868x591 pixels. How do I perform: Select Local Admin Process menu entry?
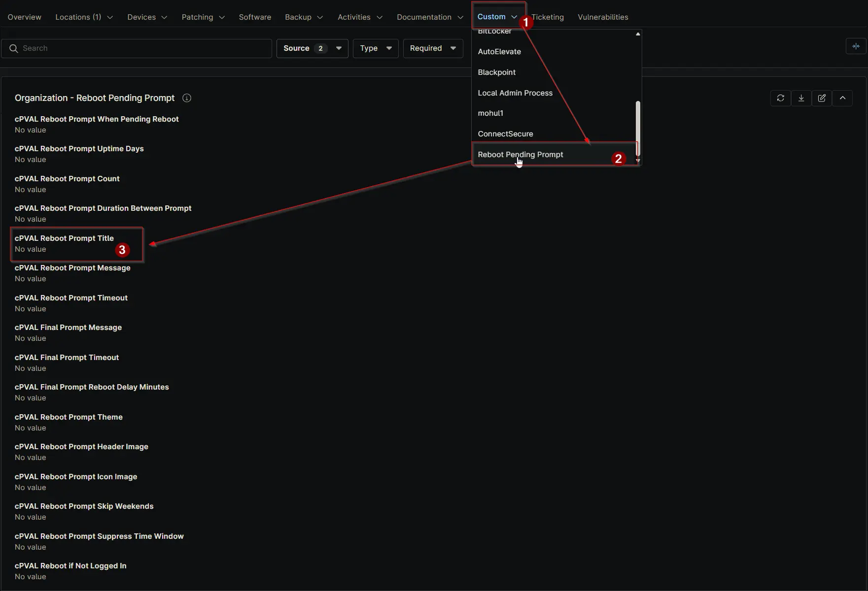pos(515,93)
